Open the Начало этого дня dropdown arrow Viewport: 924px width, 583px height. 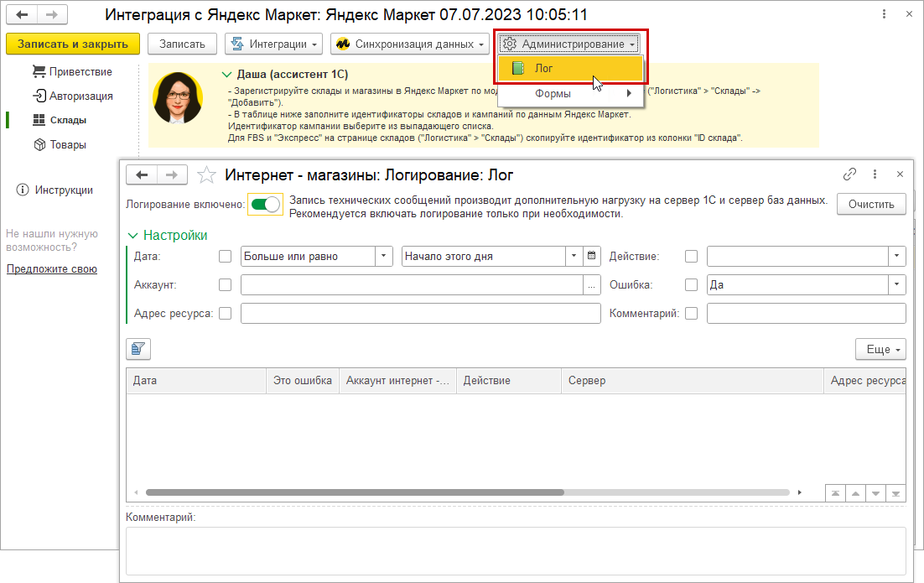[x=574, y=256]
